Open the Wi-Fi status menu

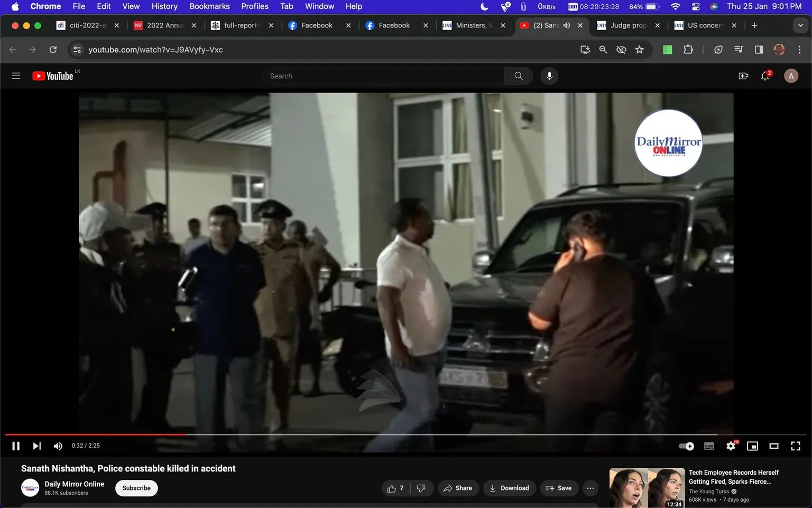675,6
